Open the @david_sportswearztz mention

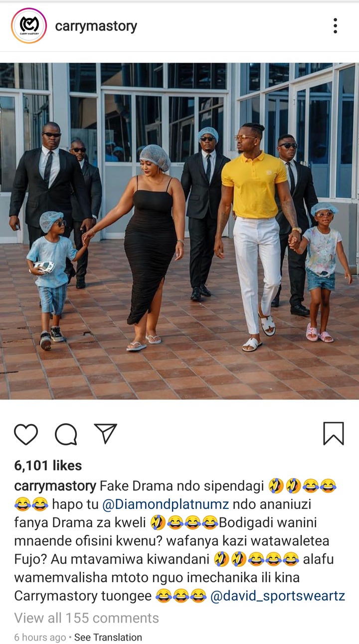(278, 596)
